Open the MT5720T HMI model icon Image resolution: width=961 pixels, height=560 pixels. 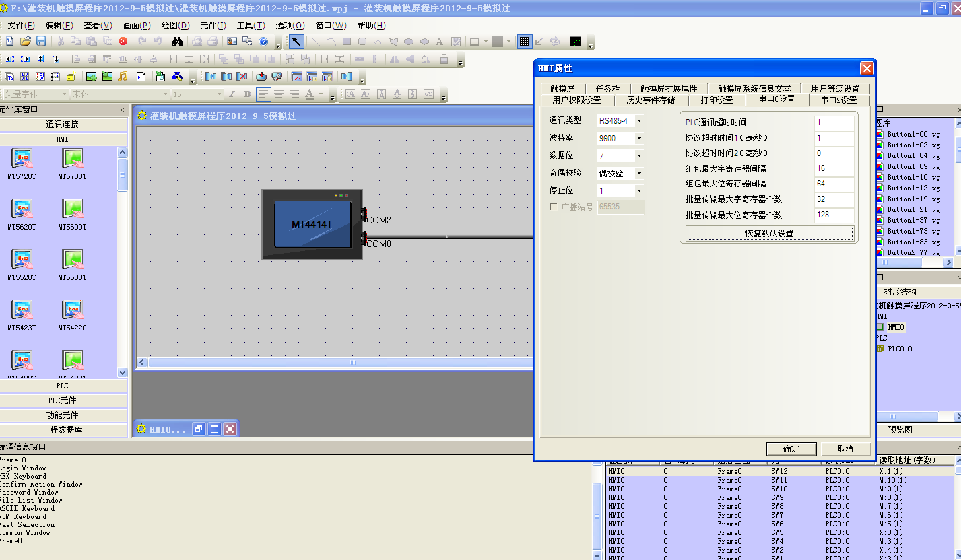coord(22,160)
